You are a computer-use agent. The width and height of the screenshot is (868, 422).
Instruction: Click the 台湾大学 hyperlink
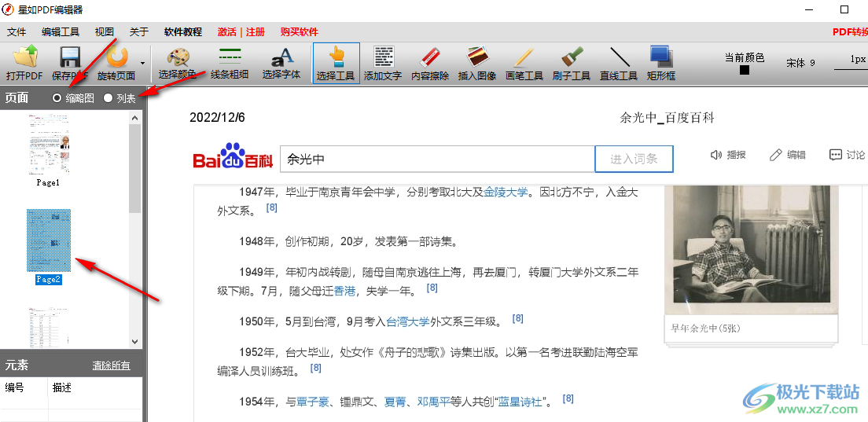coord(408,321)
